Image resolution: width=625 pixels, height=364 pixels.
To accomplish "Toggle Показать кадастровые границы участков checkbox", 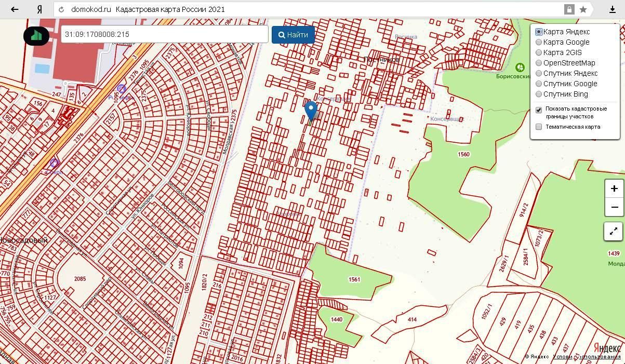I will tap(539, 110).
